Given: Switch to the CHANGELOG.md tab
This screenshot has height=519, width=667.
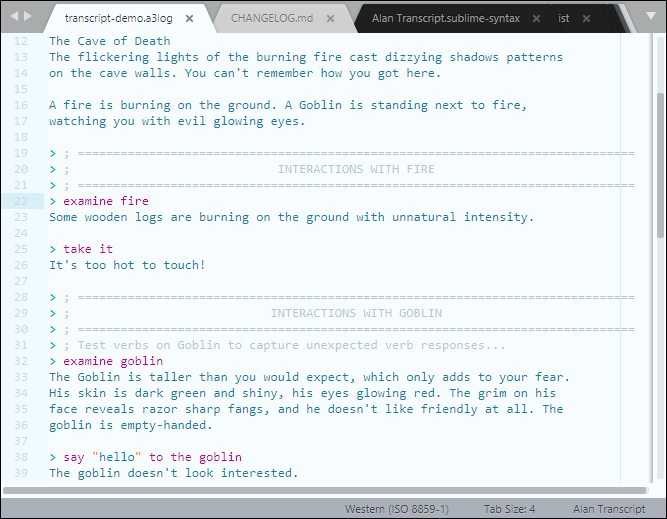Looking at the screenshot, I should point(272,18).
